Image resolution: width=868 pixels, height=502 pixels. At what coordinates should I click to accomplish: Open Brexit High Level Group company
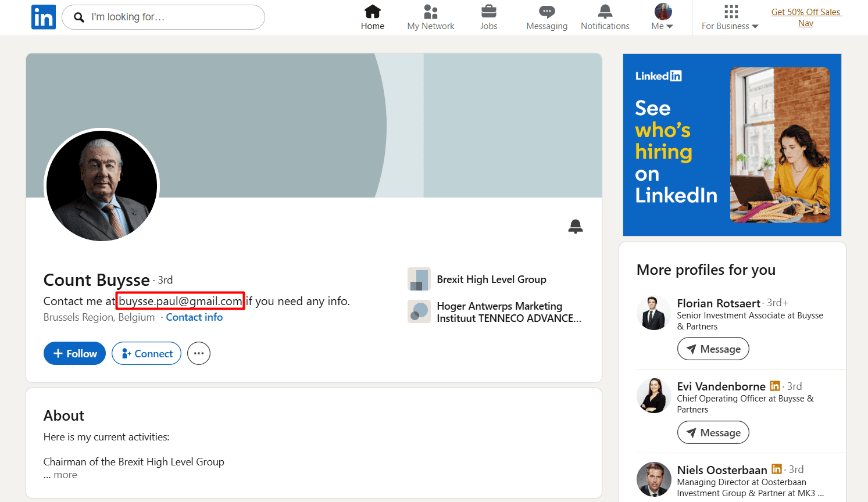[x=492, y=279]
